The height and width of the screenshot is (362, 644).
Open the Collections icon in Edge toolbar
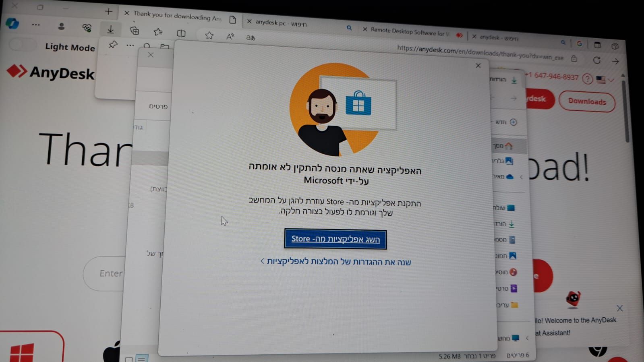click(x=135, y=31)
